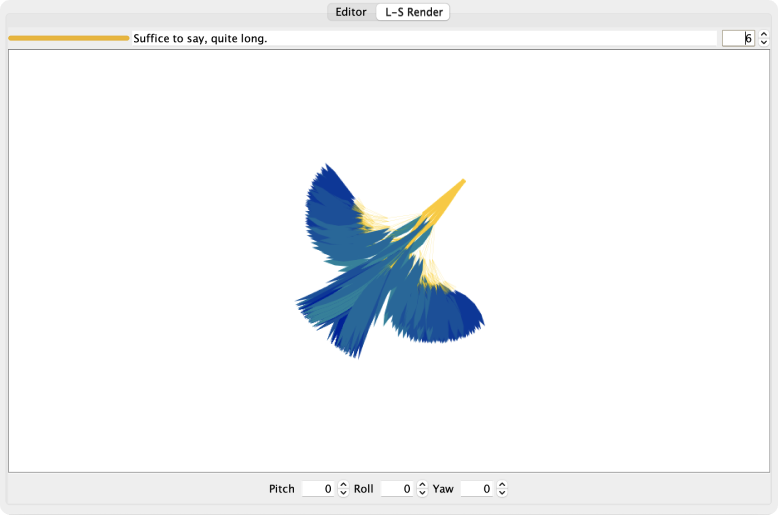
Task: Click the iteration count field showing 6
Action: 738,38
